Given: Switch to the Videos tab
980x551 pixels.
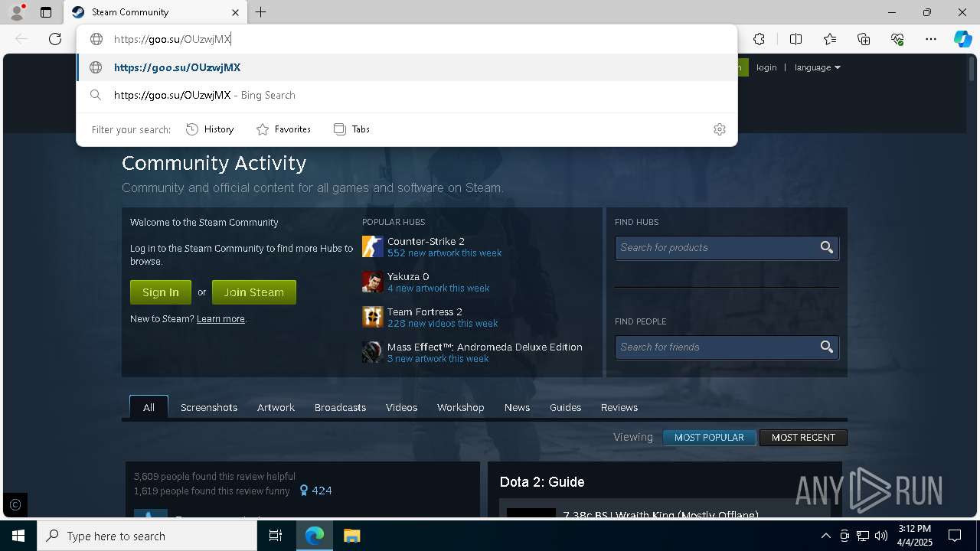Looking at the screenshot, I should 401,407.
